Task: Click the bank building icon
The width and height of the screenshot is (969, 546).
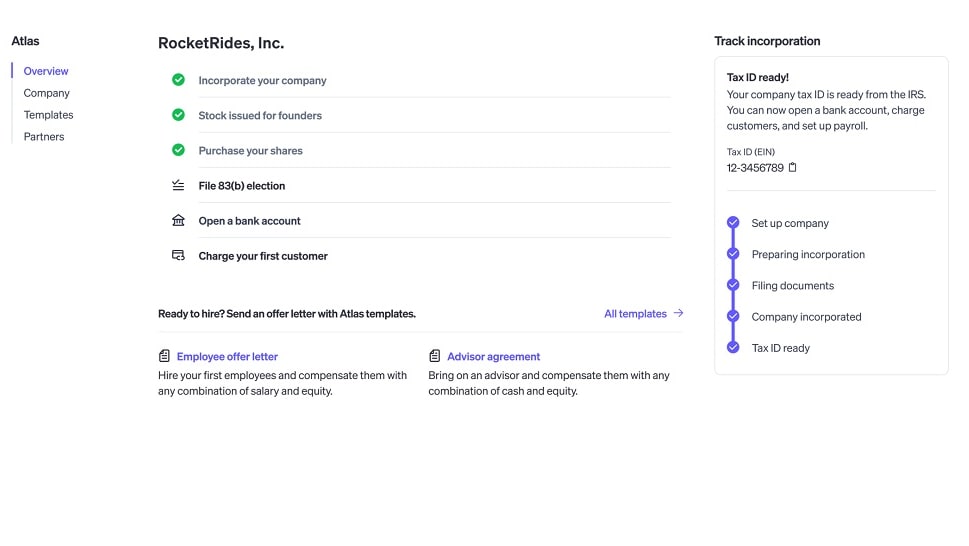Action: point(178,220)
